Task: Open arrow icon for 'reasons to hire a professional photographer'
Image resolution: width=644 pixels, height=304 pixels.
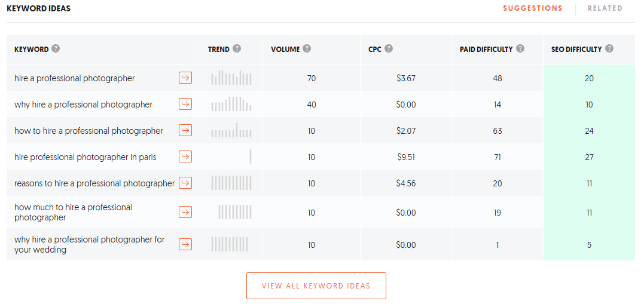Action: coord(185,183)
